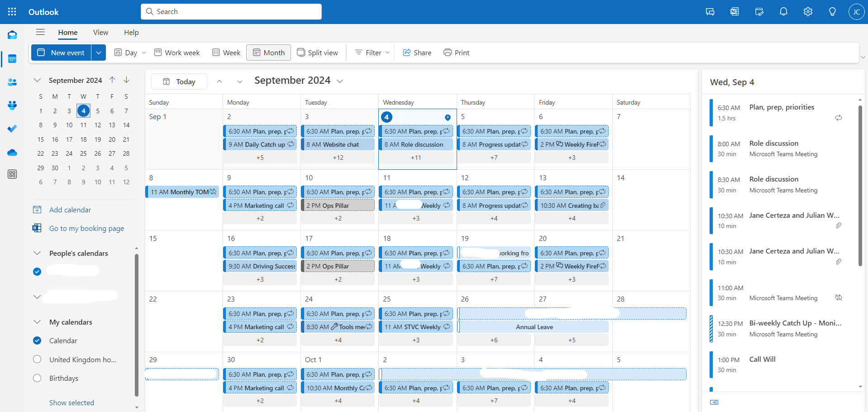Image resolution: width=868 pixels, height=412 pixels.
Task: Switch to the Home tab
Action: [x=68, y=33]
